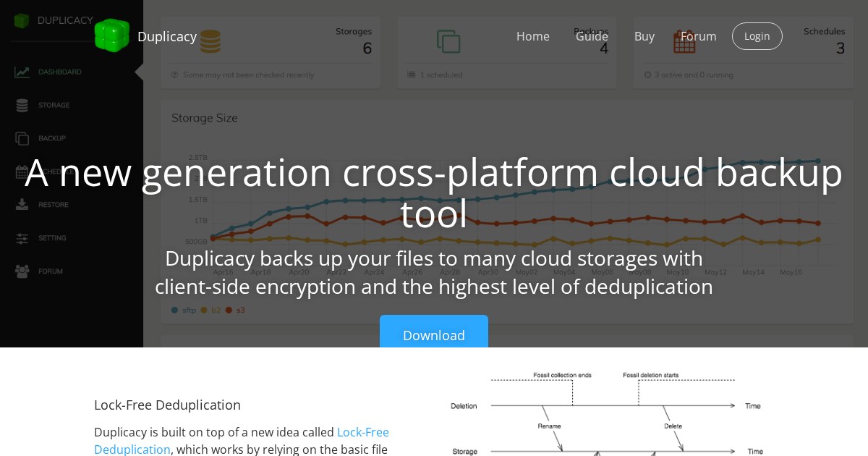Open the fossil collection timeline diagram
This screenshot has width=868, height=456.
tap(606, 413)
